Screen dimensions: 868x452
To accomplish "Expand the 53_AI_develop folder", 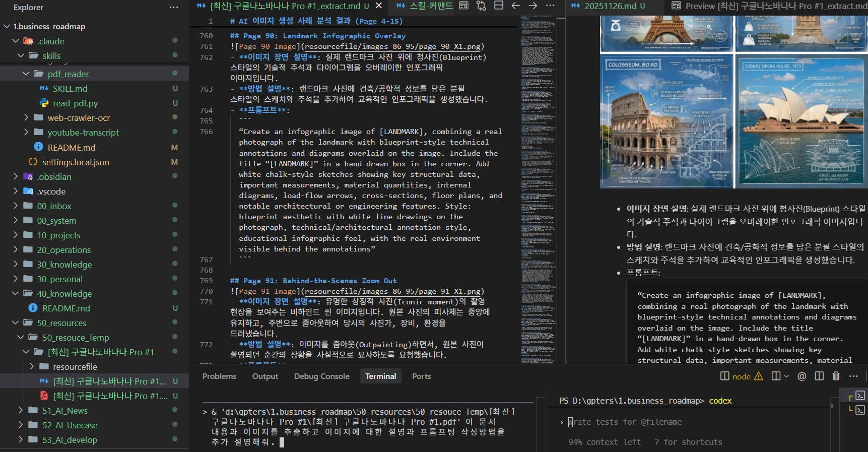I will tap(21, 439).
